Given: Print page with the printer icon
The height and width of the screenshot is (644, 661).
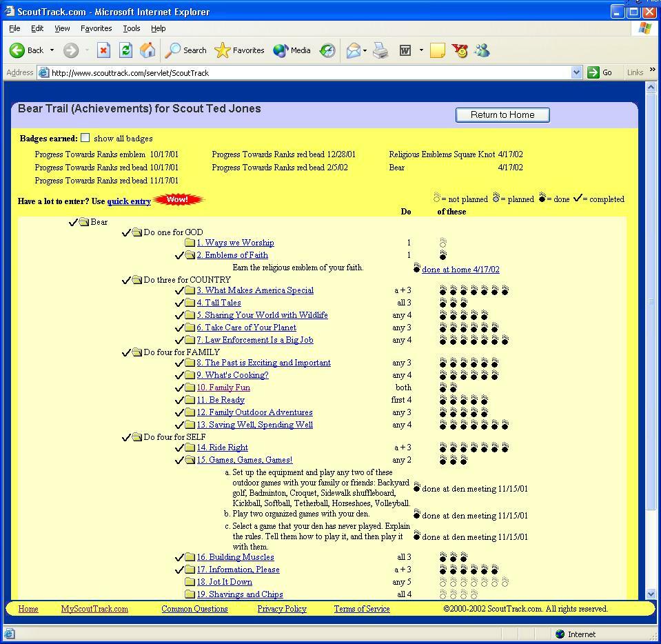Looking at the screenshot, I should point(380,50).
